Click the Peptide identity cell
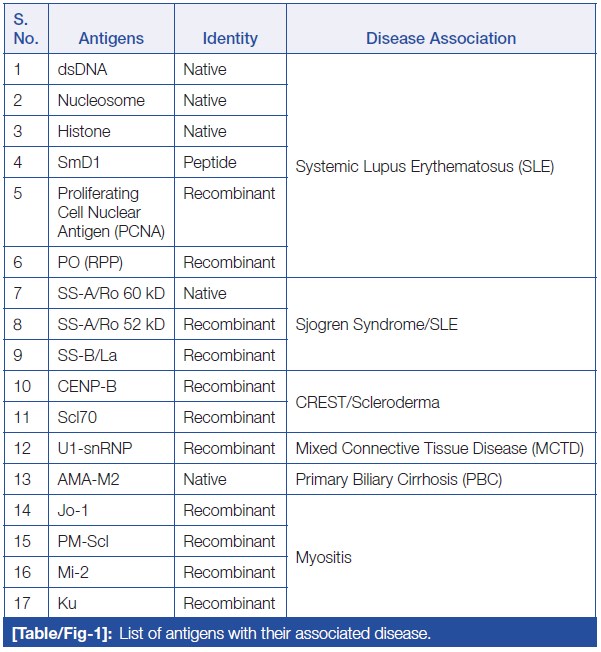Viewport: 601px width, 652px height. (x=208, y=163)
